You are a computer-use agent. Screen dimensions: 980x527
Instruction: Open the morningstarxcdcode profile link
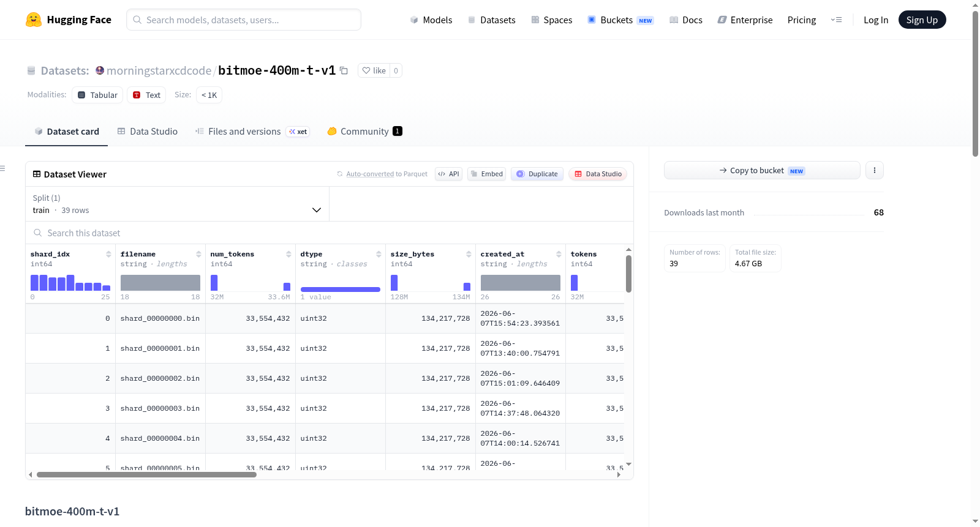[x=159, y=71]
